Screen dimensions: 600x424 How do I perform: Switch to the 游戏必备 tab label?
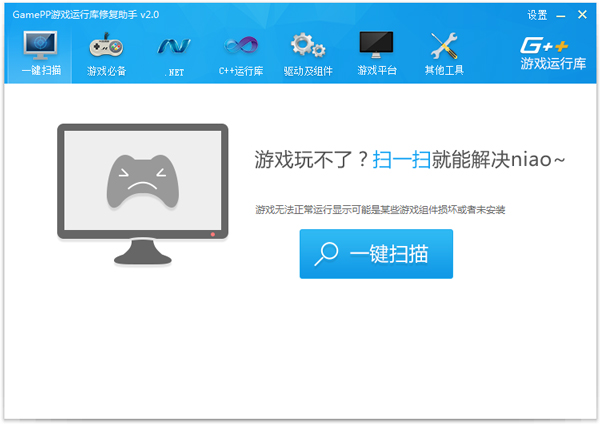click(106, 71)
